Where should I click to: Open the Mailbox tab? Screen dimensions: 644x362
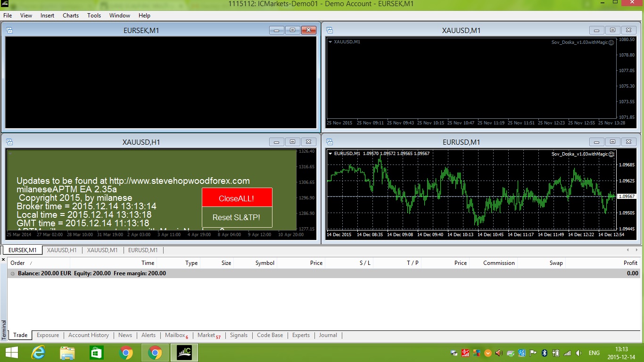point(176,335)
